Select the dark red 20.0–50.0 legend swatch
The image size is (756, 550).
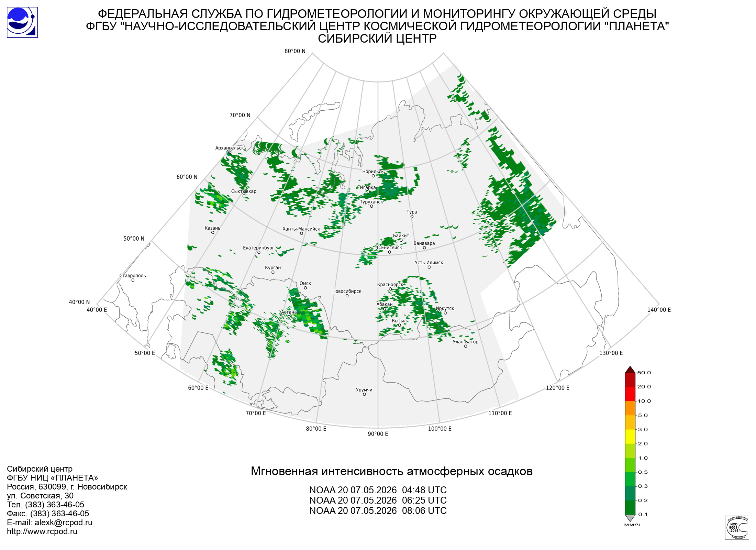[630, 380]
